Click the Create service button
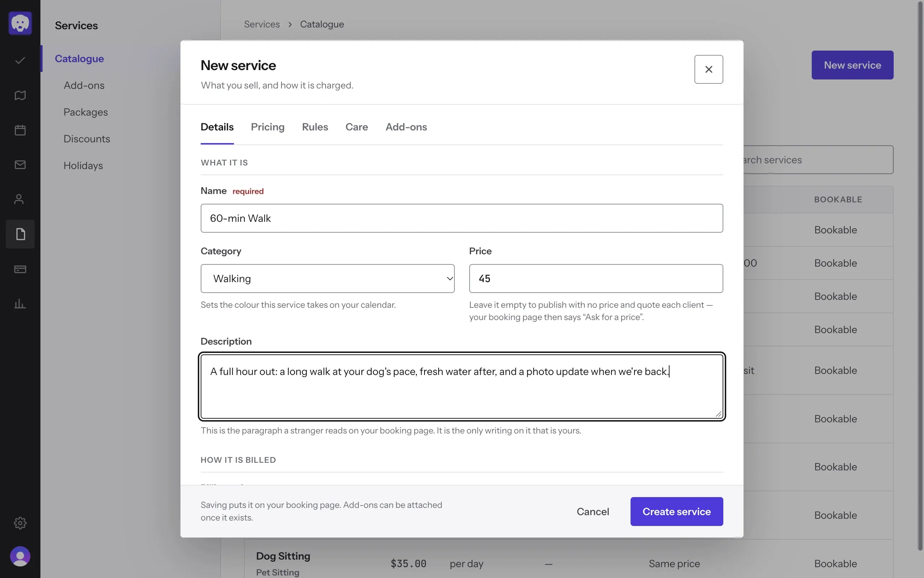Viewport: 924px width, 578px height. [677, 512]
